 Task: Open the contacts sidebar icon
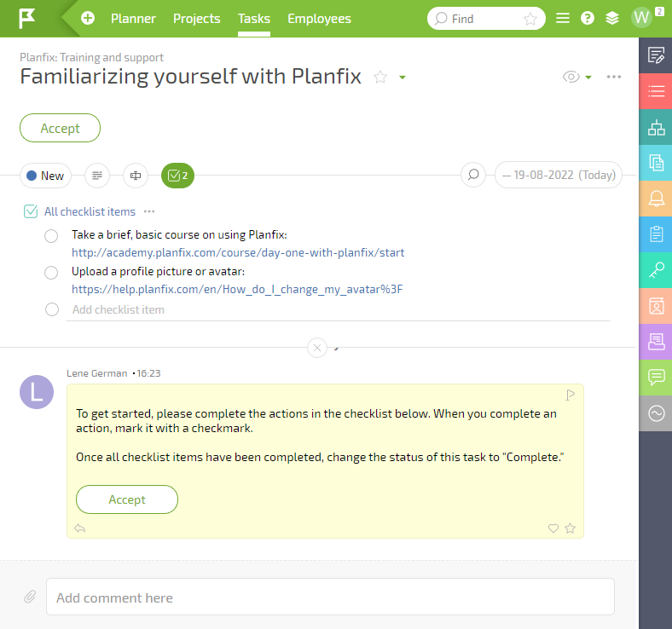pos(656,306)
